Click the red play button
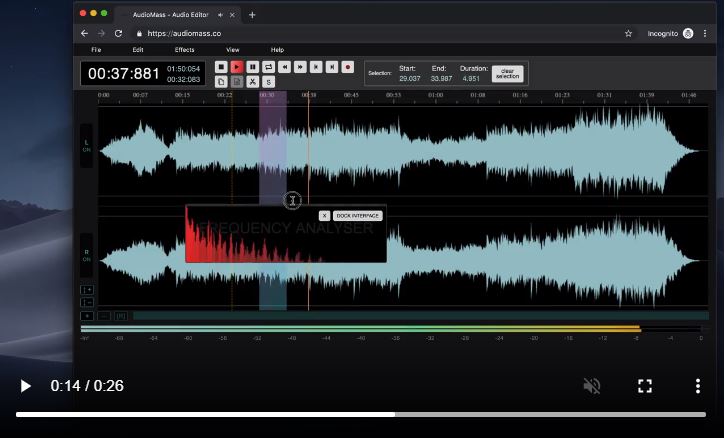725x438 pixels. click(237, 67)
